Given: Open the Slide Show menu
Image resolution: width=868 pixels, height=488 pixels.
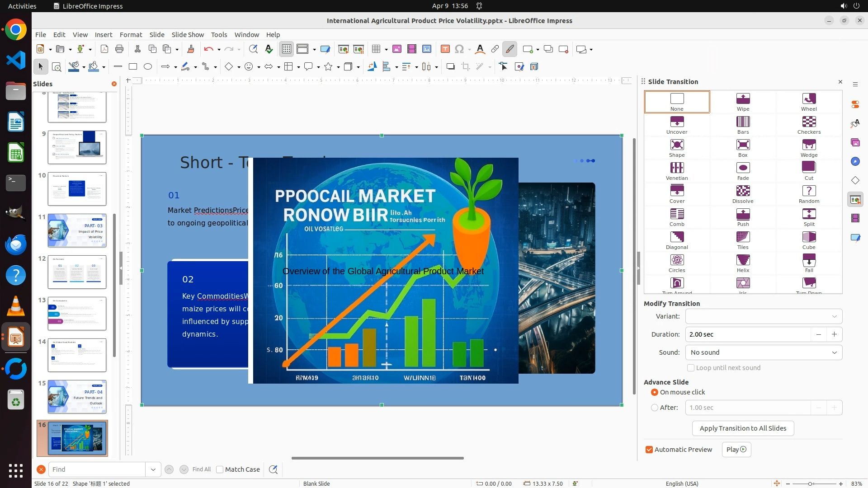Looking at the screenshot, I should 188,34.
